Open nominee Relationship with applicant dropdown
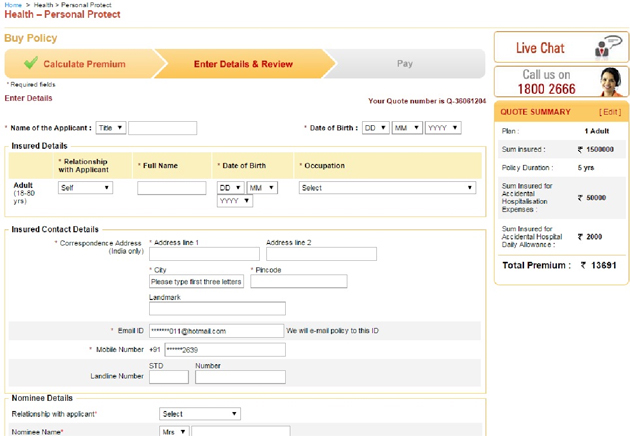 tap(200, 414)
